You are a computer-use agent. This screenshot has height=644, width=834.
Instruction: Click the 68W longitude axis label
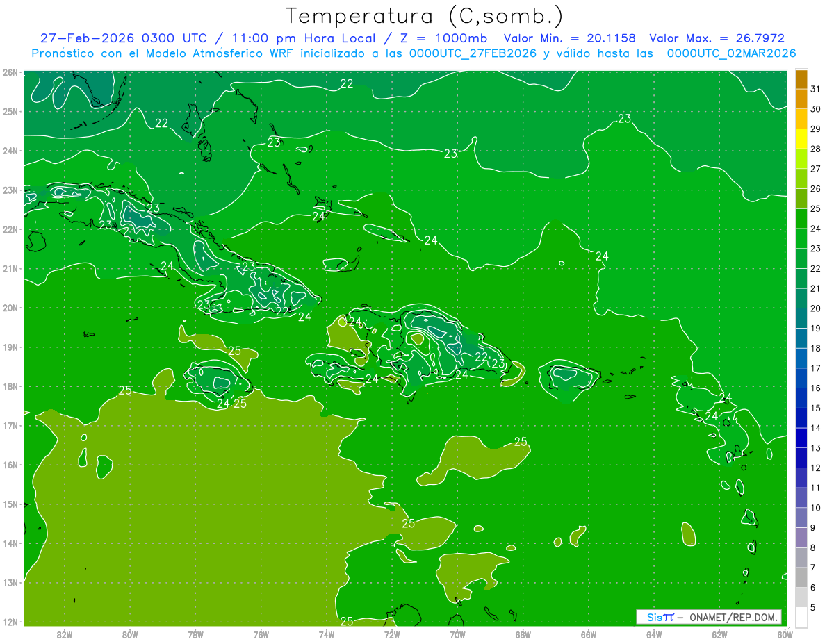[523, 634]
